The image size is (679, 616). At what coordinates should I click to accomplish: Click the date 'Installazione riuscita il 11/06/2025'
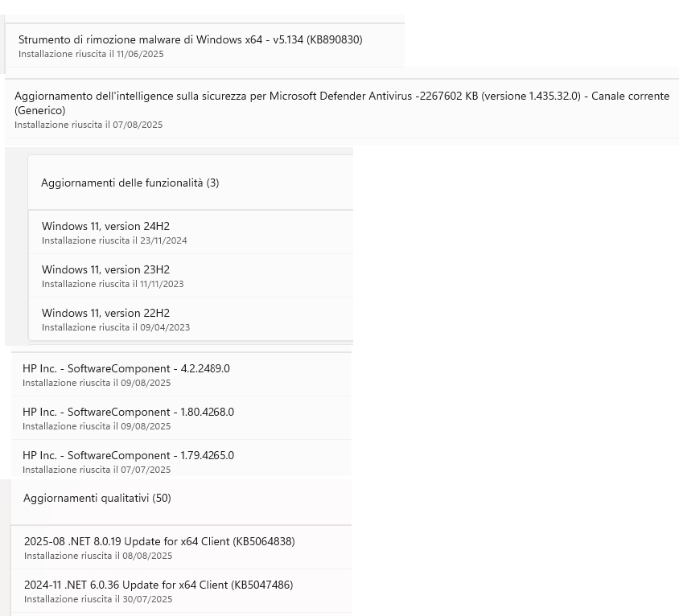pos(91,54)
